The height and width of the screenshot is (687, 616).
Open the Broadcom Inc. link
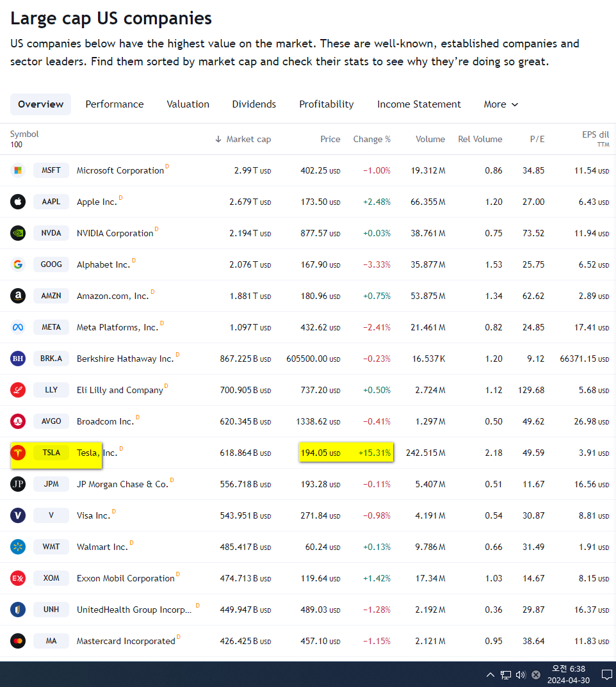click(105, 421)
